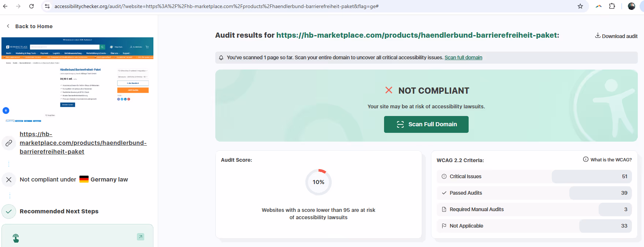Image resolution: width=644 pixels, height=247 pixels.
Task: Click the audited URL in results heading
Action: coord(417,35)
